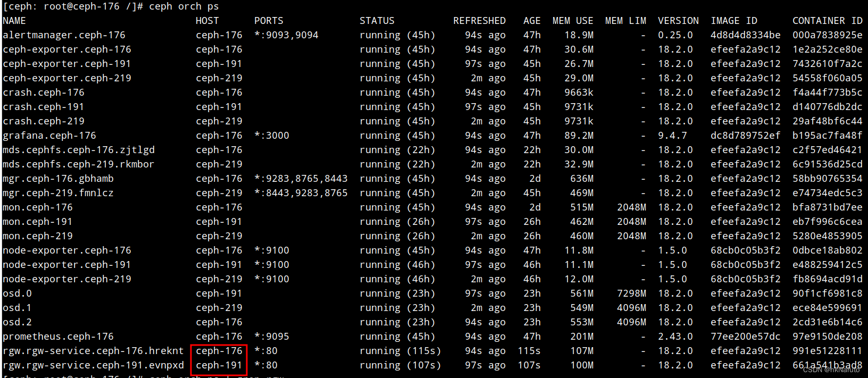Click osd.2 daemon name
Screen dimensions: 868x378
pos(17,322)
